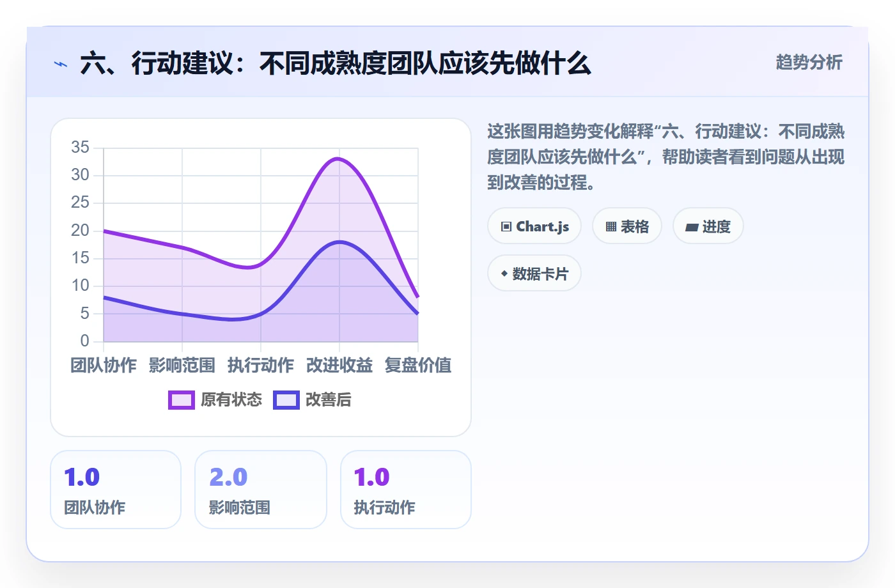Click the y-axis value 35
Screen dimensions: 895x588
80,148
